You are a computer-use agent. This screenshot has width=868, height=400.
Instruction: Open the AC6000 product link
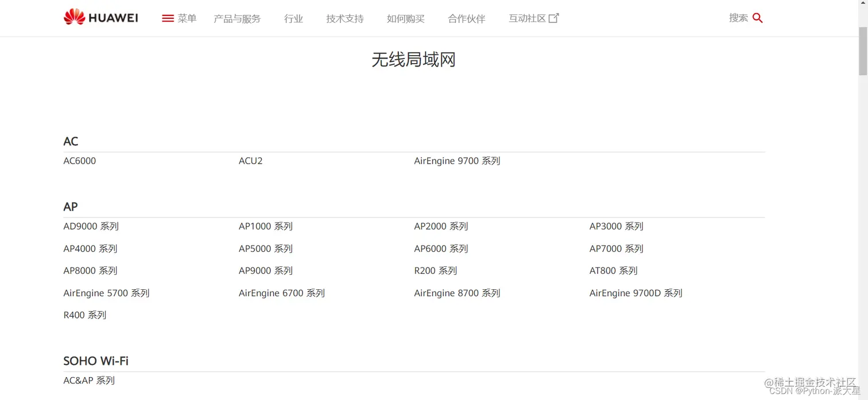(x=80, y=161)
